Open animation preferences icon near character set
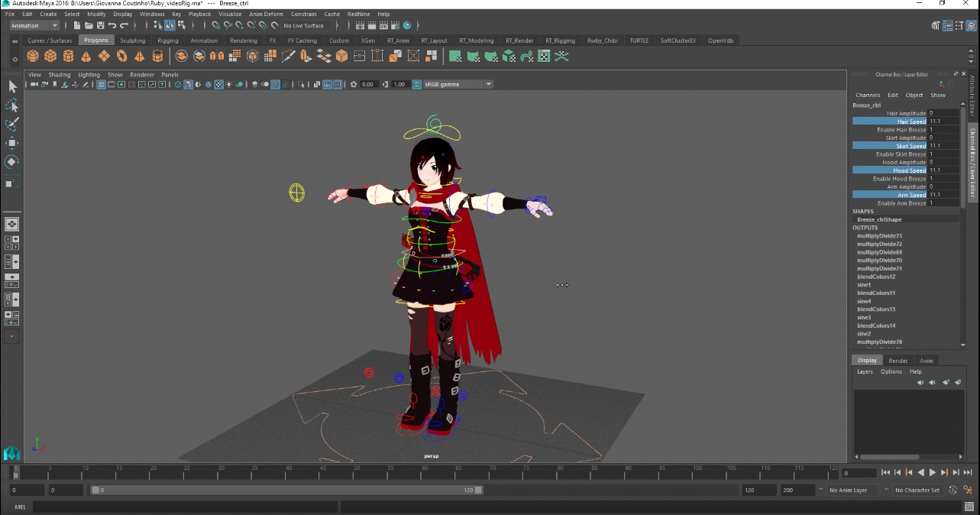The height and width of the screenshot is (515, 980). tap(969, 490)
